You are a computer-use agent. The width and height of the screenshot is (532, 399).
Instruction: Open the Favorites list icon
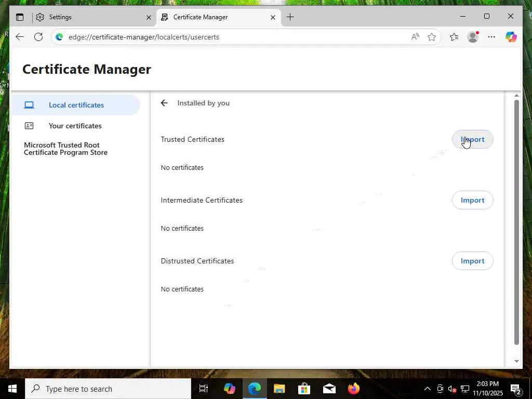(454, 37)
